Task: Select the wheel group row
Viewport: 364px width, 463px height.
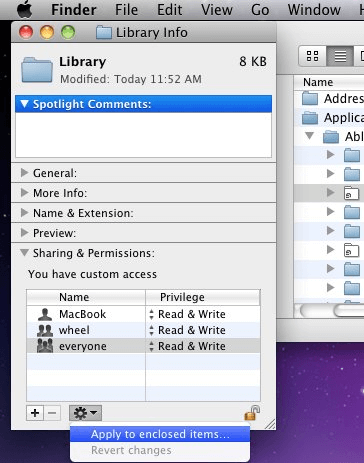Action: click(143, 330)
